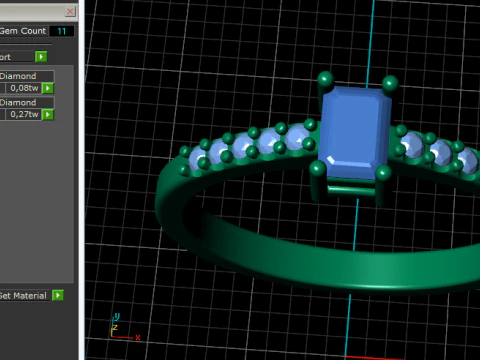This screenshot has width=480, height=360.
Task: Click the Set Material label
Action: coord(23,296)
